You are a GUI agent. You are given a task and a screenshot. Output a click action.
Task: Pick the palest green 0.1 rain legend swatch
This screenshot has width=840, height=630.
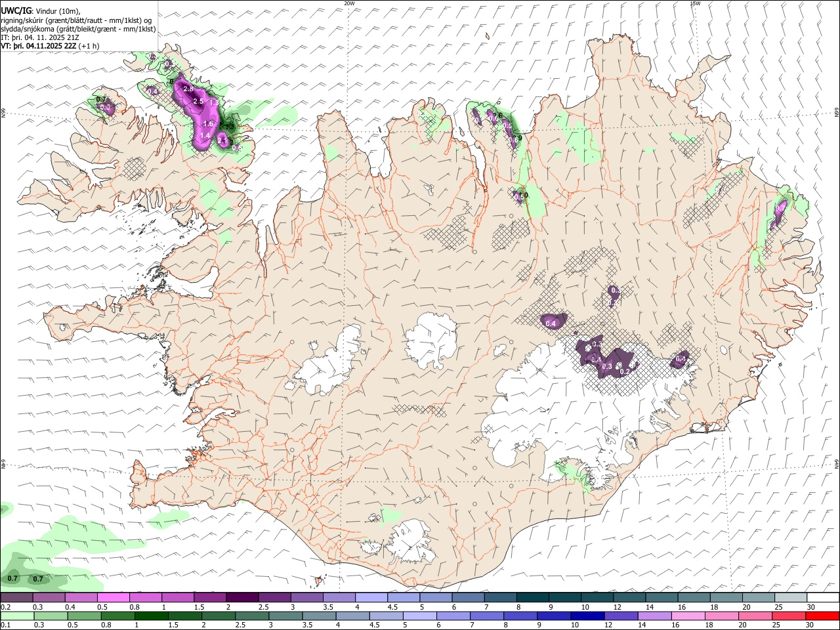coord(16,616)
